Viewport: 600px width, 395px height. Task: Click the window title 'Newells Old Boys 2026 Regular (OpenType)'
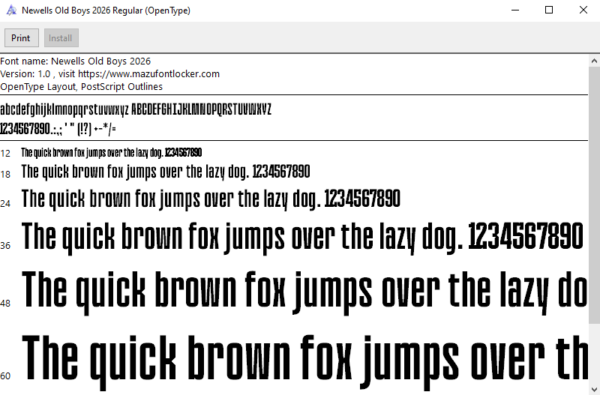[106, 10]
